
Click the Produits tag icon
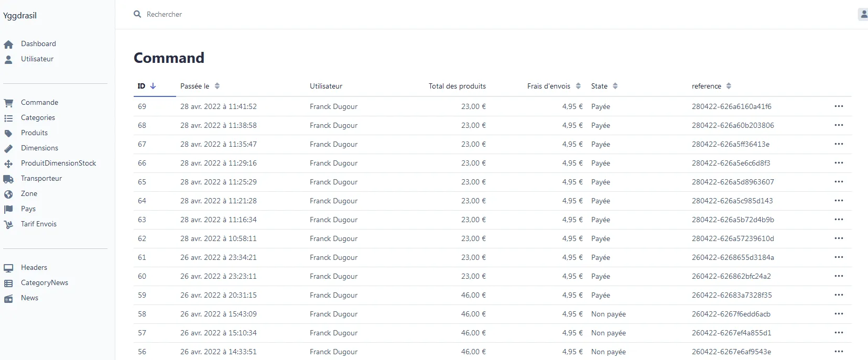(x=8, y=133)
